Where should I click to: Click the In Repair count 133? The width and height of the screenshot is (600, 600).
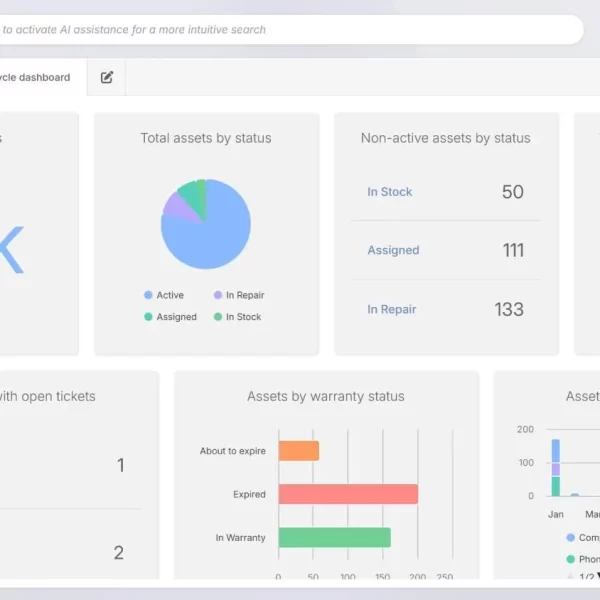tap(509, 309)
